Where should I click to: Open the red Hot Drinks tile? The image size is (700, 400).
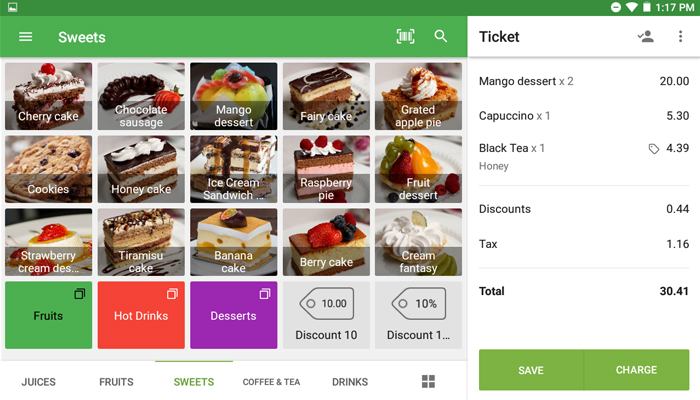(x=141, y=315)
